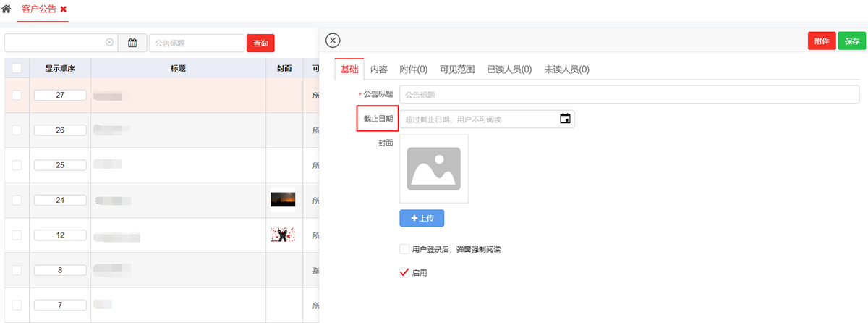This screenshot has height=323, width=868.
Task: Close the edit panel using the circled X
Action: (333, 41)
